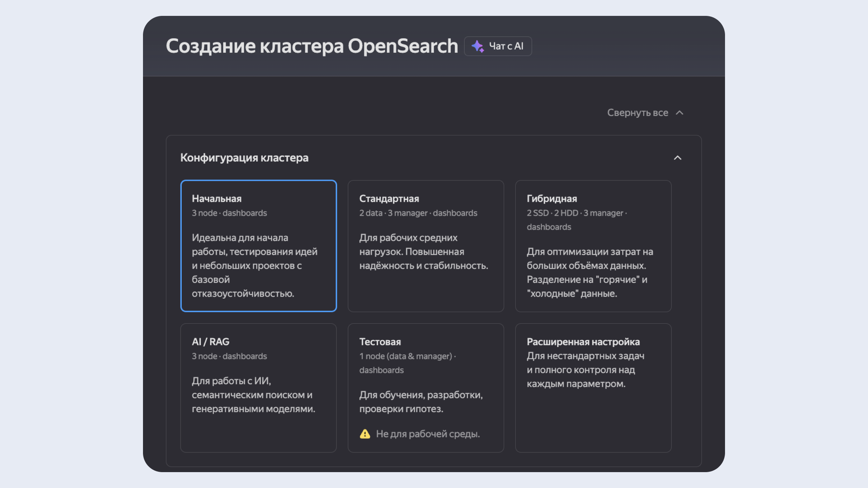868x488 pixels.
Task: Click the chevron next to Свернуть все
Action: [679, 113]
